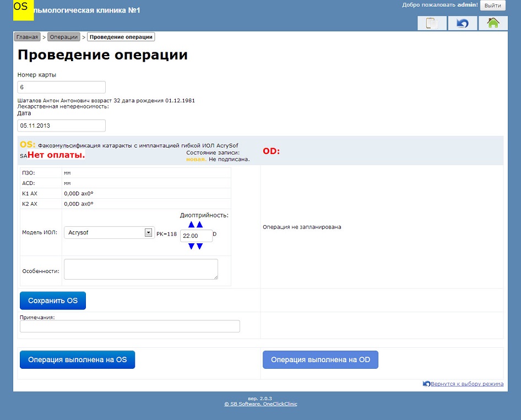Click the clipboard documents icon in the top toolbar
This screenshot has height=420, width=521.
(432, 23)
